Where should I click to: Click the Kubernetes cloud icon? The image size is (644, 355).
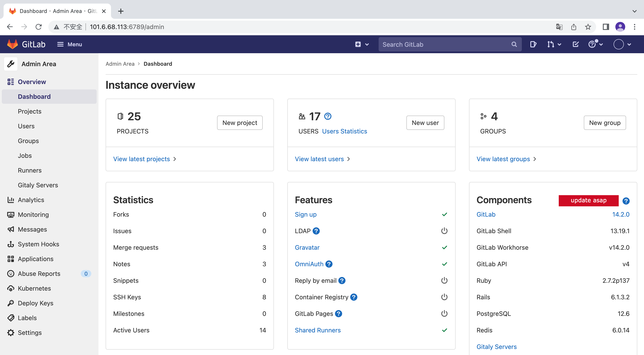pos(11,288)
